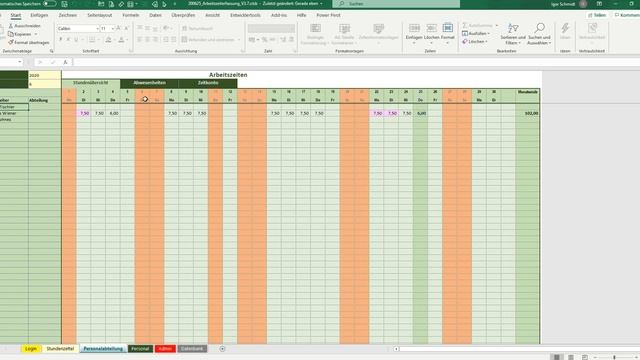The image size is (640, 360).
Task: Open the name box dropdown arrow
Action: click(x=20, y=62)
